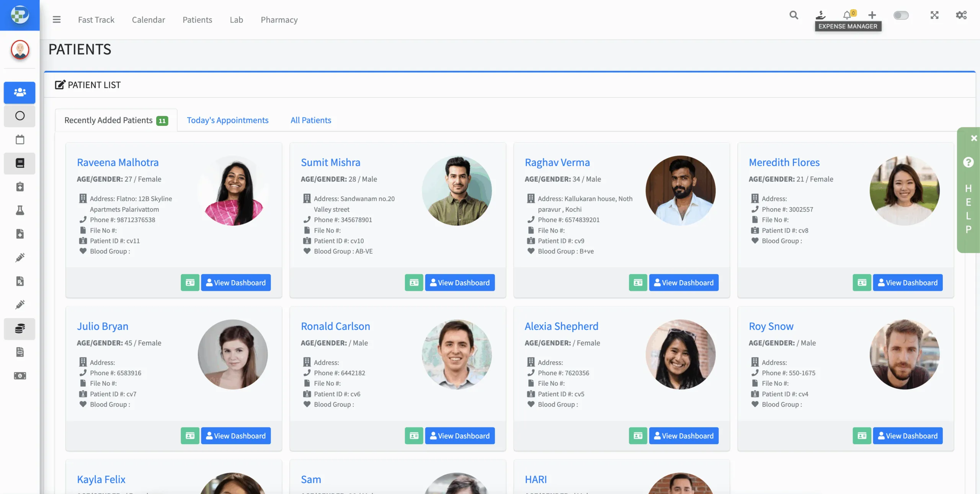
Task: Open ID card for Sumit Mishra
Action: pos(414,282)
